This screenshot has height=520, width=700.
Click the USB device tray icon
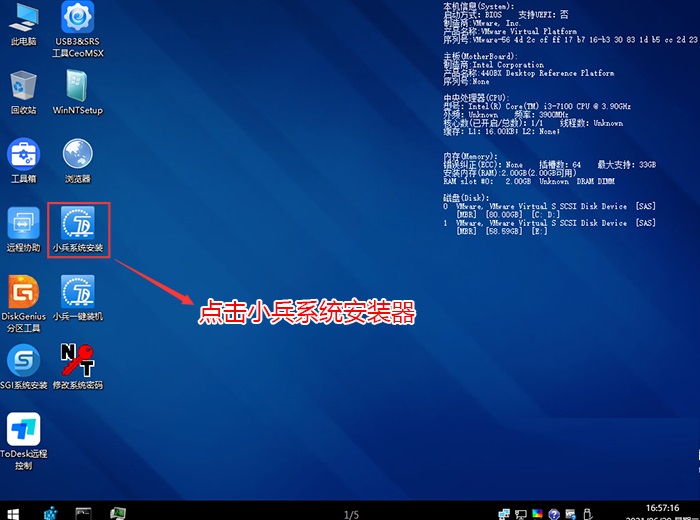coord(587,514)
